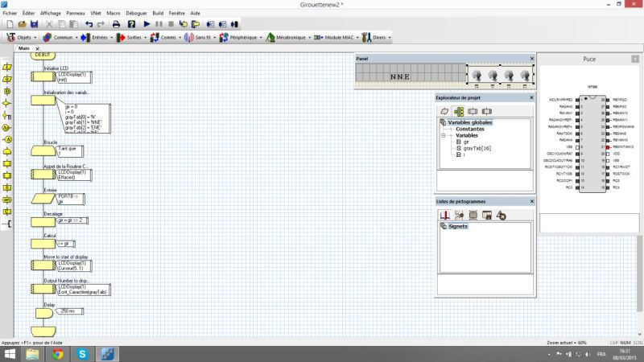Toggle the rightmost knob switch in Panel
Image resolution: width=644 pixels, height=362 pixels.
[525, 76]
